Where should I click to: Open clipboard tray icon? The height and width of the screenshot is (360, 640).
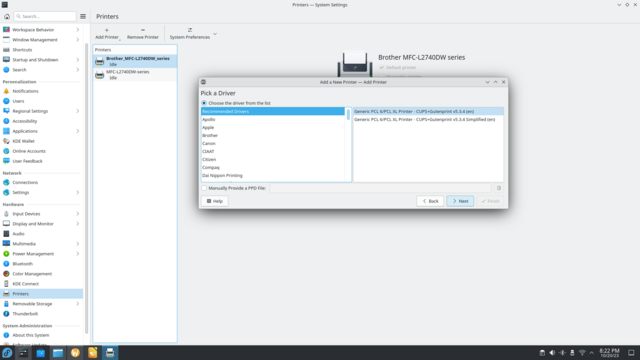[542, 353]
